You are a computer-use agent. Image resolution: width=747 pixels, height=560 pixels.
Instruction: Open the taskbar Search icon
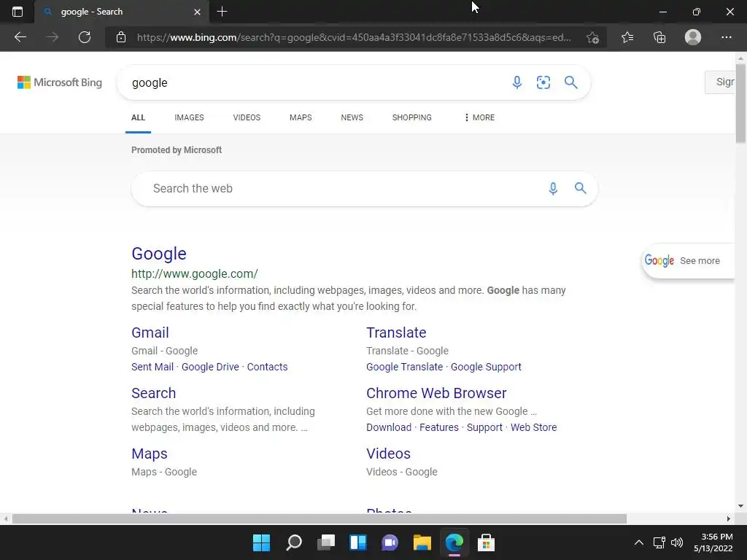tap(293, 542)
